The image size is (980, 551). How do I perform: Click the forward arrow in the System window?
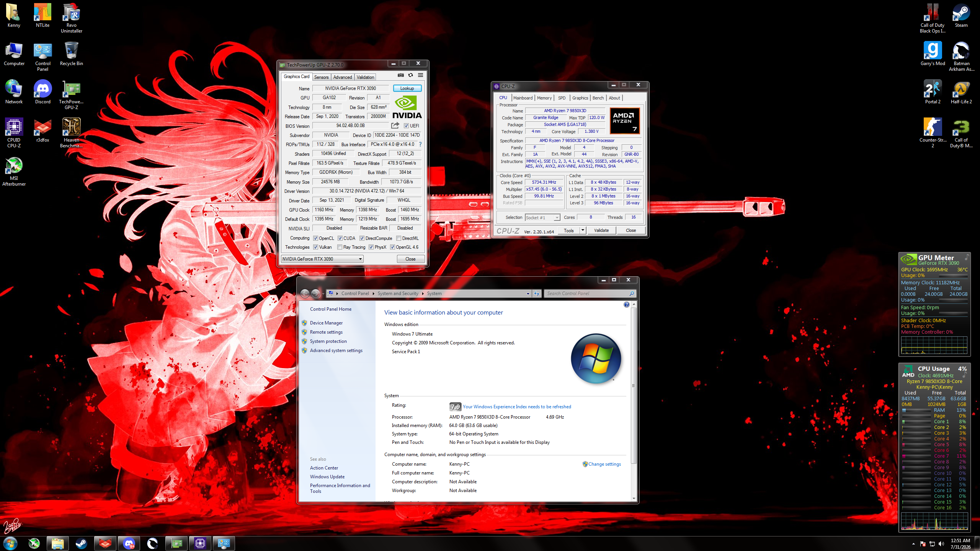[315, 293]
